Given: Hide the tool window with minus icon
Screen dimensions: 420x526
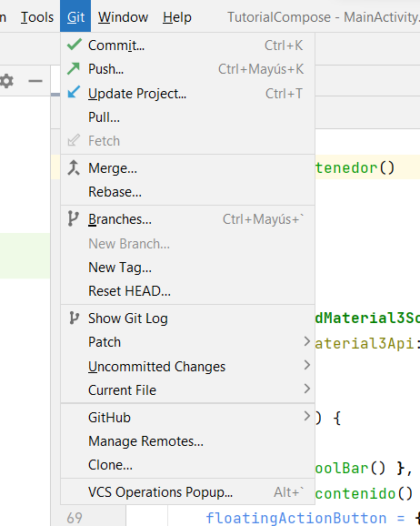Looking at the screenshot, I should click(x=35, y=81).
